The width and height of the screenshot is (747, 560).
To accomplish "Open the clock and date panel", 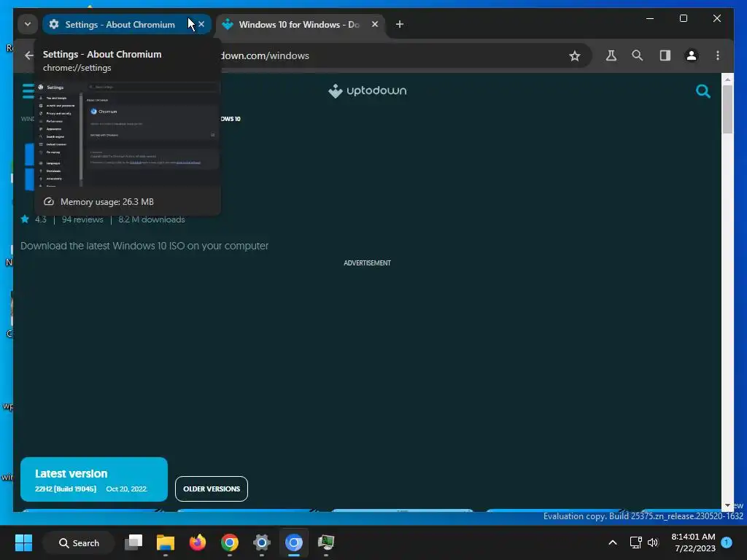I will click(693, 542).
